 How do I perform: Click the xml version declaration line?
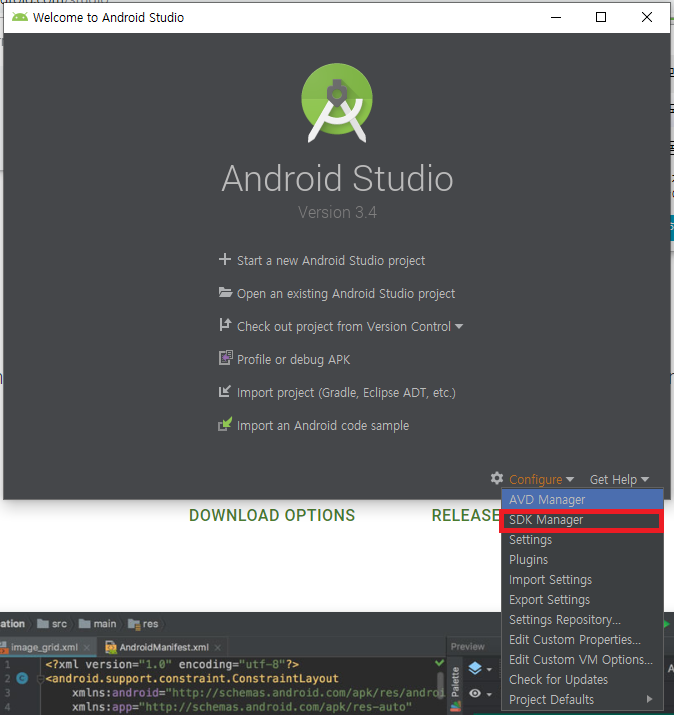click(172, 664)
